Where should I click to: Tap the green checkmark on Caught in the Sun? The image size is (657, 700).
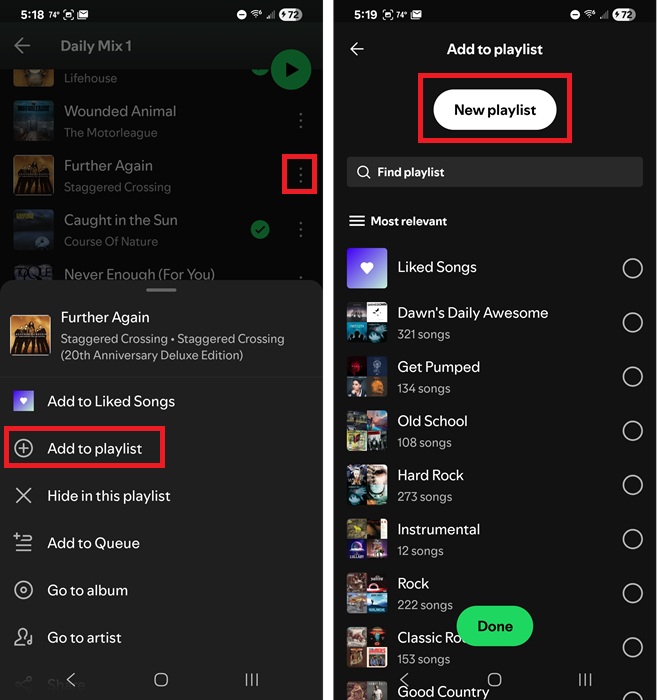point(260,229)
